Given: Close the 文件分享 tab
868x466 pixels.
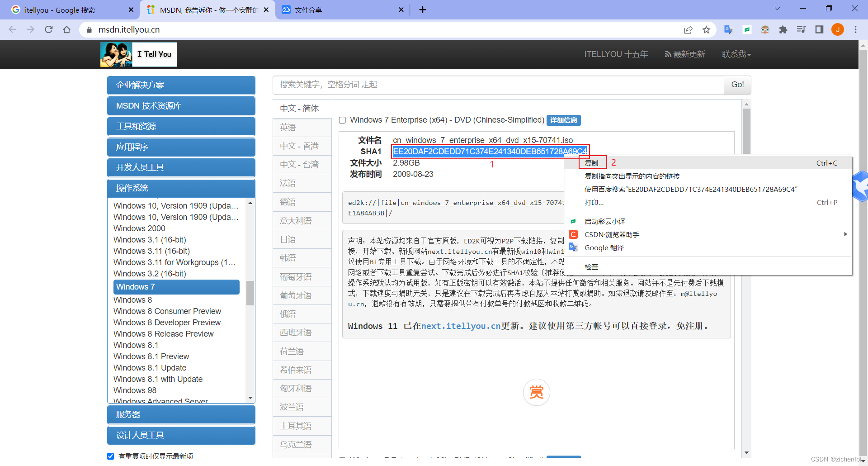Looking at the screenshot, I should point(401,10).
